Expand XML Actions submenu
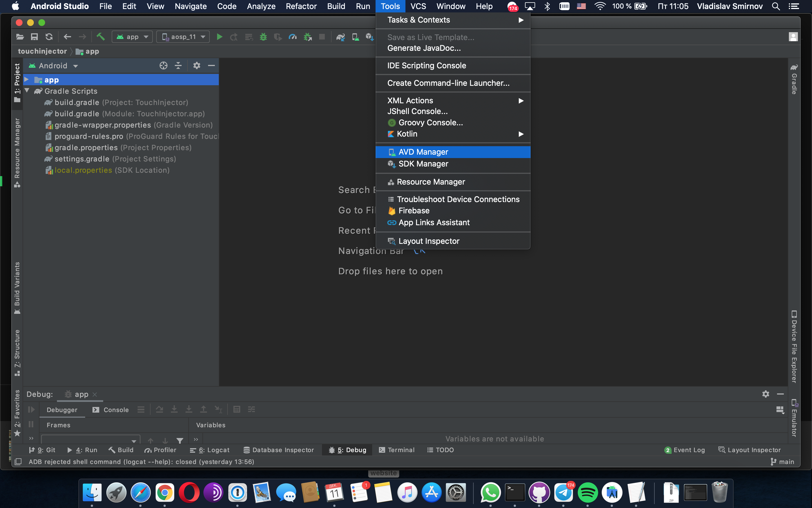Viewport: 812px width, 508px height. [x=453, y=100]
